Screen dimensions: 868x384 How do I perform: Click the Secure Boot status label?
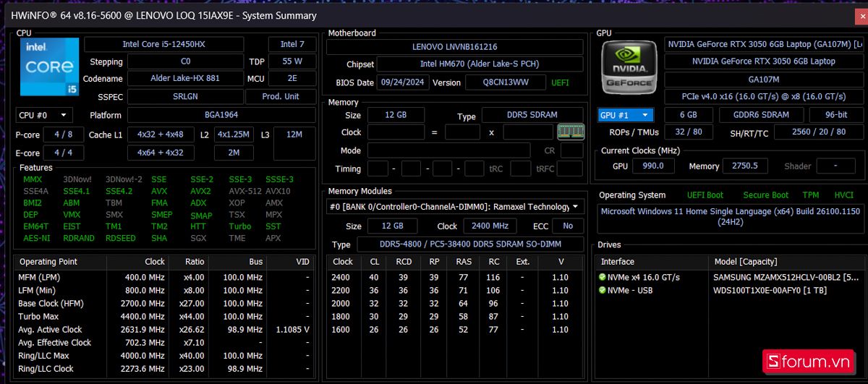765,195
